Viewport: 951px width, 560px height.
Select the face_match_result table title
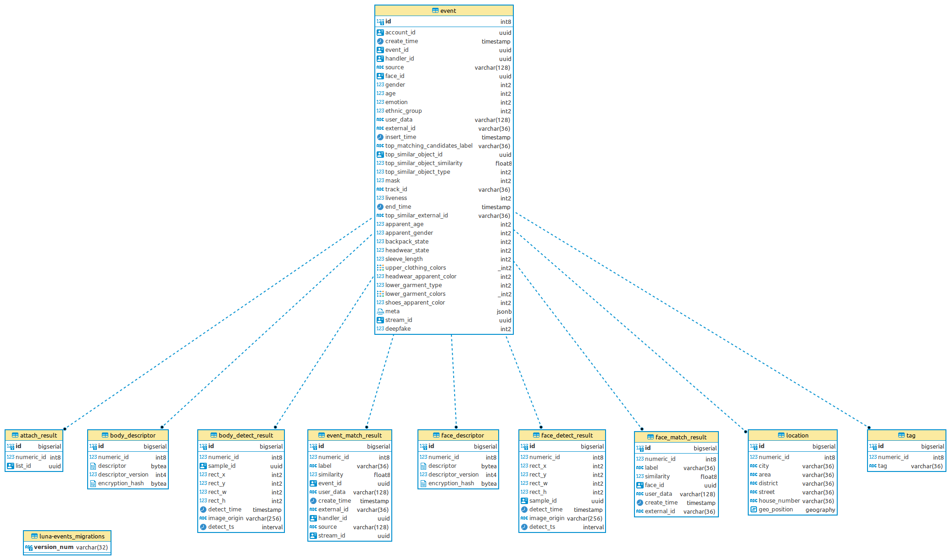point(681,437)
